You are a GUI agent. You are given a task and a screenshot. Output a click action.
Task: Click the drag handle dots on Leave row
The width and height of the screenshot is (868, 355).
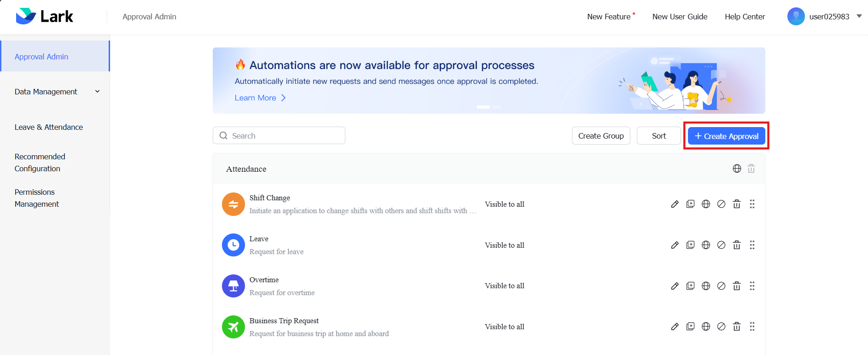(x=752, y=245)
